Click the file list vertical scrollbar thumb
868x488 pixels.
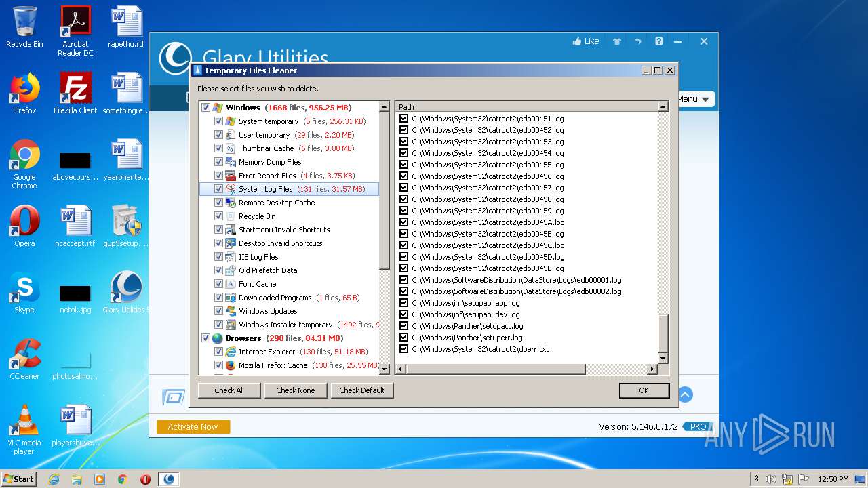pyautogui.click(x=663, y=333)
